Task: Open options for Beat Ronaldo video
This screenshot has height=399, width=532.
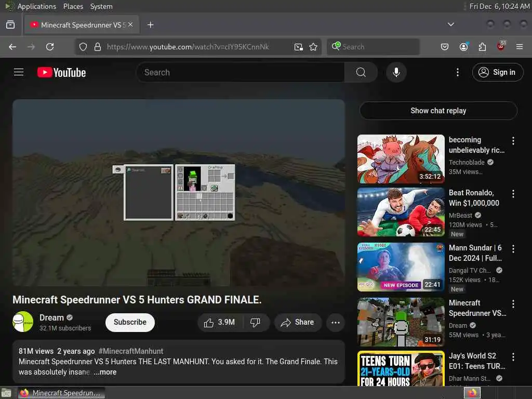Action: 513,194
